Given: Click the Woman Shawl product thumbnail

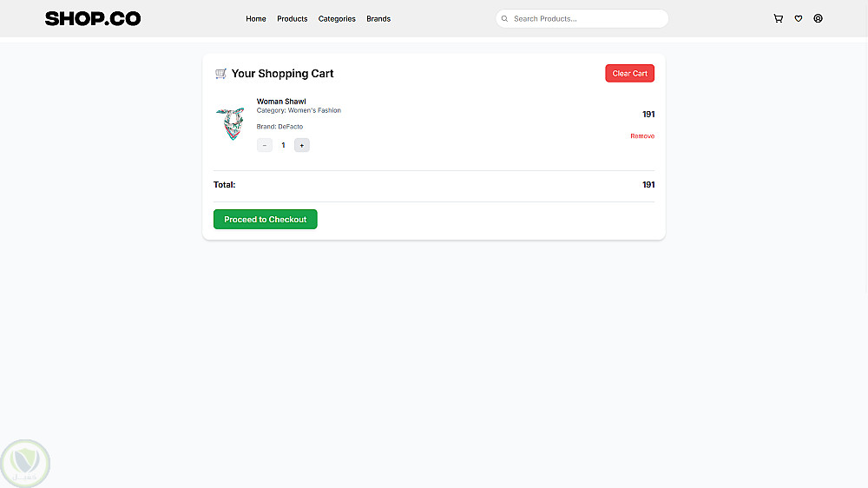Looking at the screenshot, I should (230, 124).
